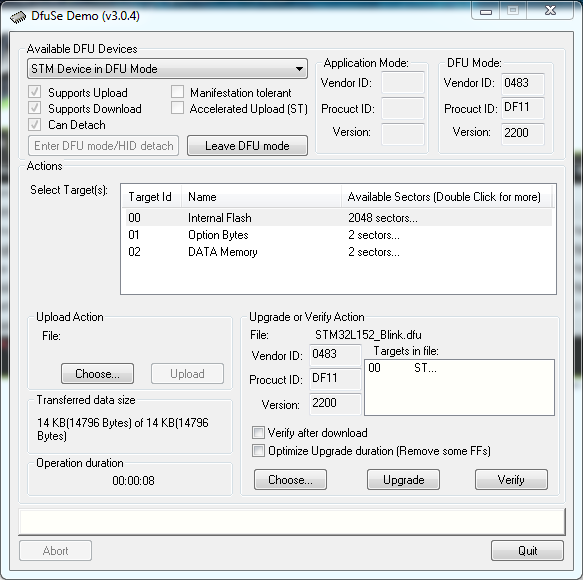The image size is (583, 580).
Task: Click the DFU Mode Version field 2200
Action: pos(523,133)
